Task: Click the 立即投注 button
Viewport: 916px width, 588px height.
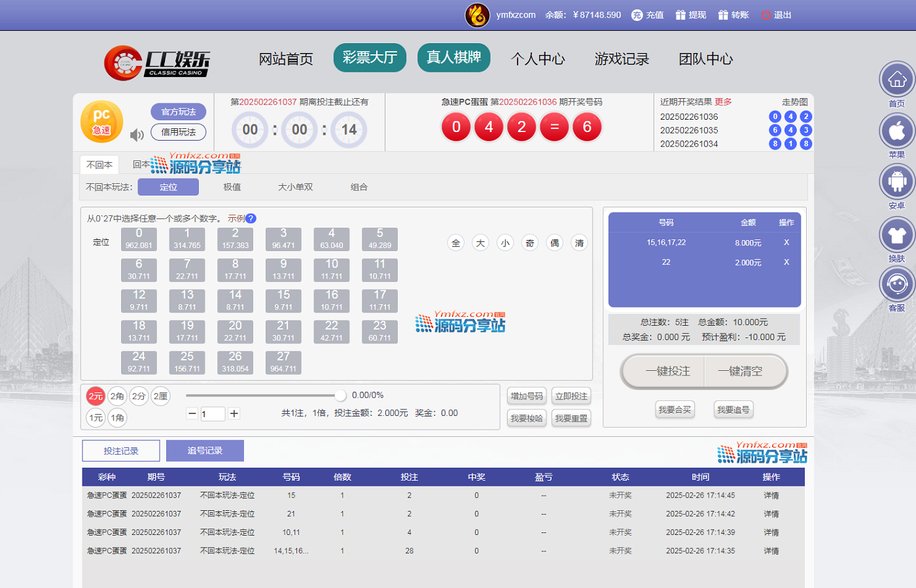Action: 571,396
